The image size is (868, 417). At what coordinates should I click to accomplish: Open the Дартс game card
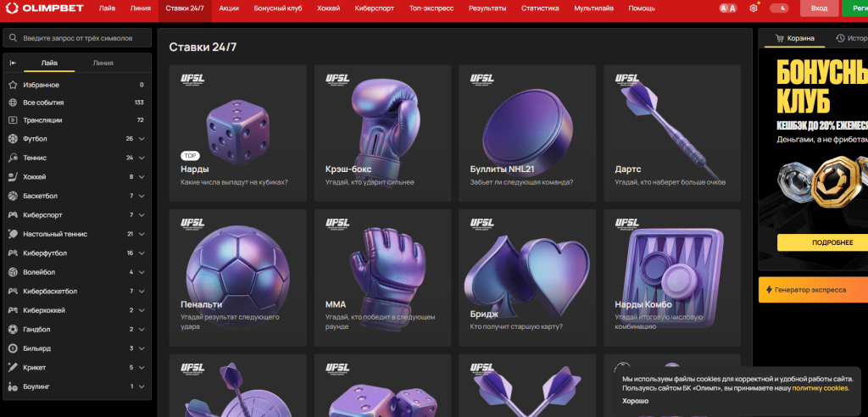(x=672, y=133)
